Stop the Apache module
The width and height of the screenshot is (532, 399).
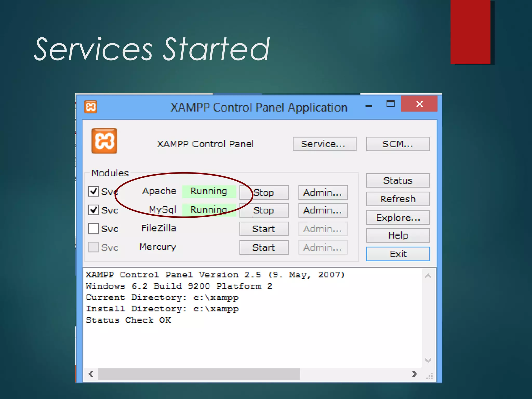[264, 192]
